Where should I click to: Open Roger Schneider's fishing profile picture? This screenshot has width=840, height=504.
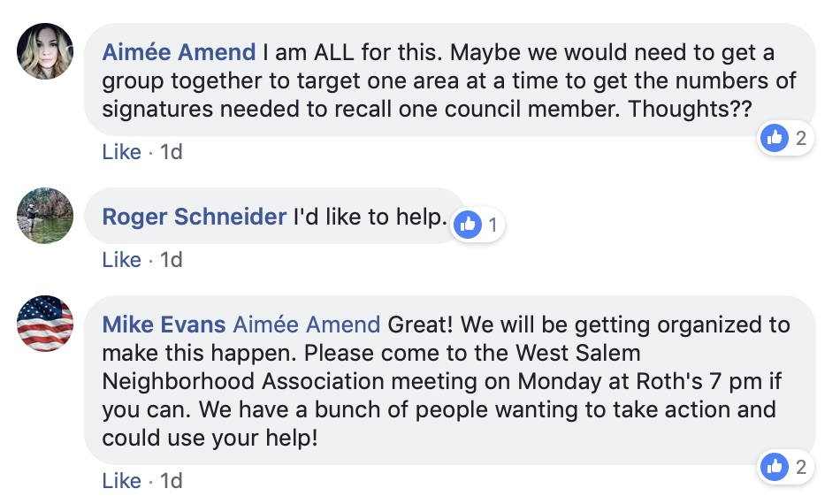pyautogui.click(x=45, y=215)
